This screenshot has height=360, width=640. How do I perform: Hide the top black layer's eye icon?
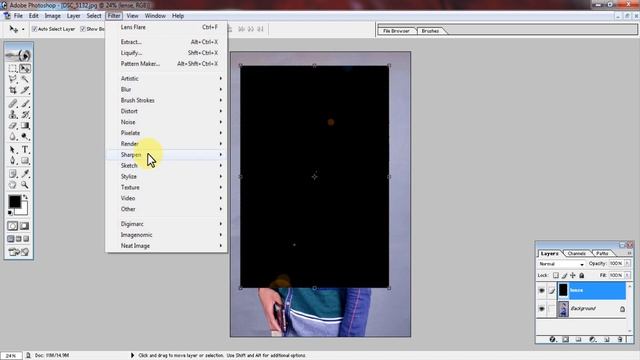pos(542,291)
